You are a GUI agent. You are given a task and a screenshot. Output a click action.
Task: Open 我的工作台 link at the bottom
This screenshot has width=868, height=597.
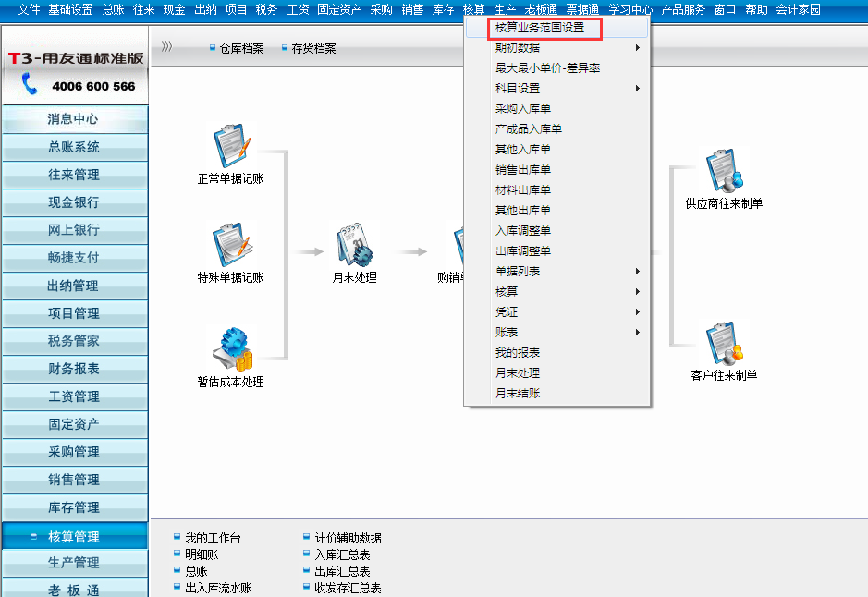coord(213,538)
